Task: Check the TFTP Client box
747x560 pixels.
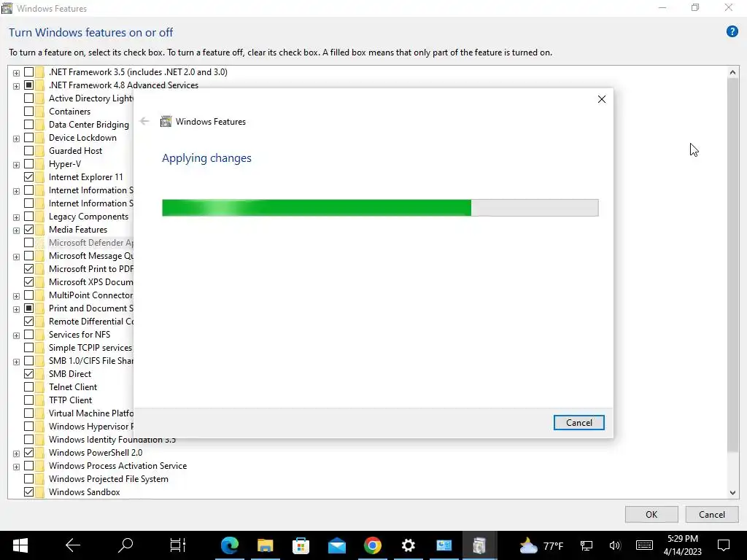Action: pyautogui.click(x=28, y=400)
